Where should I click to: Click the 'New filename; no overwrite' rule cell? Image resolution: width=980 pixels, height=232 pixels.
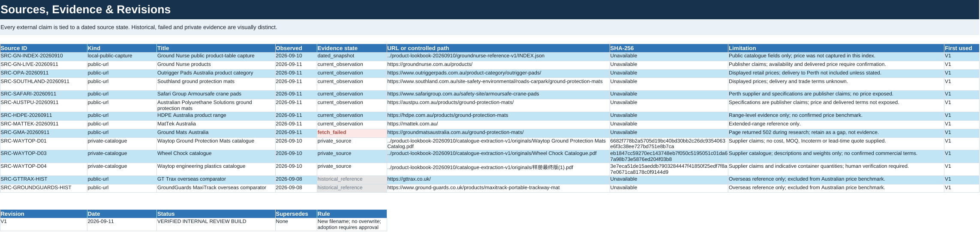click(x=352, y=225)
